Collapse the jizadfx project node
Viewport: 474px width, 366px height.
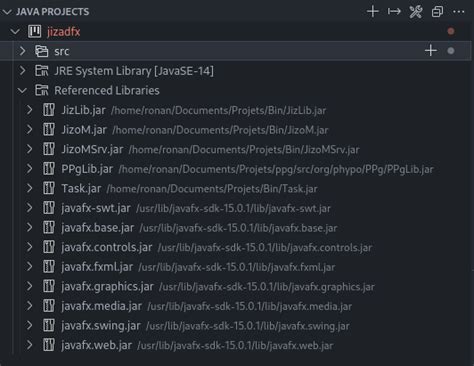pyautogui.click(x=15, y=32)
